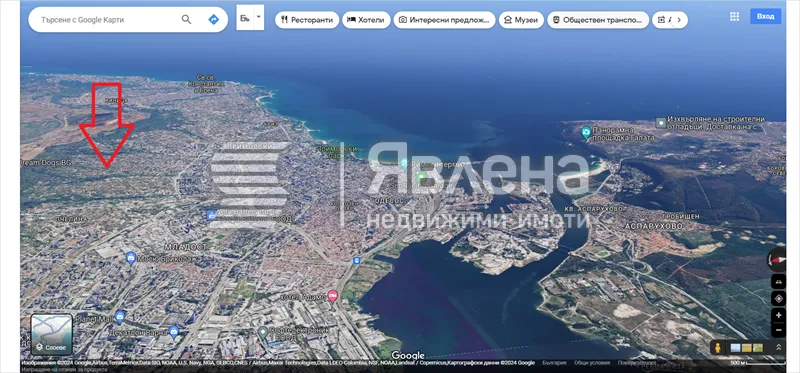Viewport: 800px width, 373px height.
Task: Open the Бъ language input dropdown arrow
Action: pyautogui.click(x=259, y=17)
